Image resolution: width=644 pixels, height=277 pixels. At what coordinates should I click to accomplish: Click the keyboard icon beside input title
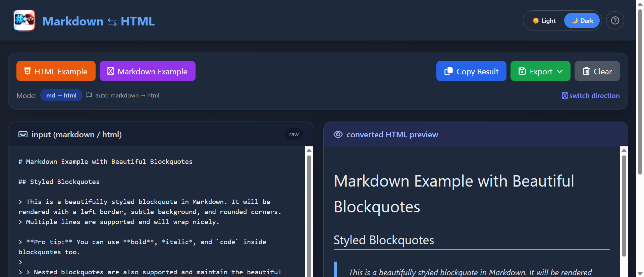pyautogui.click(x=23, y=134)
